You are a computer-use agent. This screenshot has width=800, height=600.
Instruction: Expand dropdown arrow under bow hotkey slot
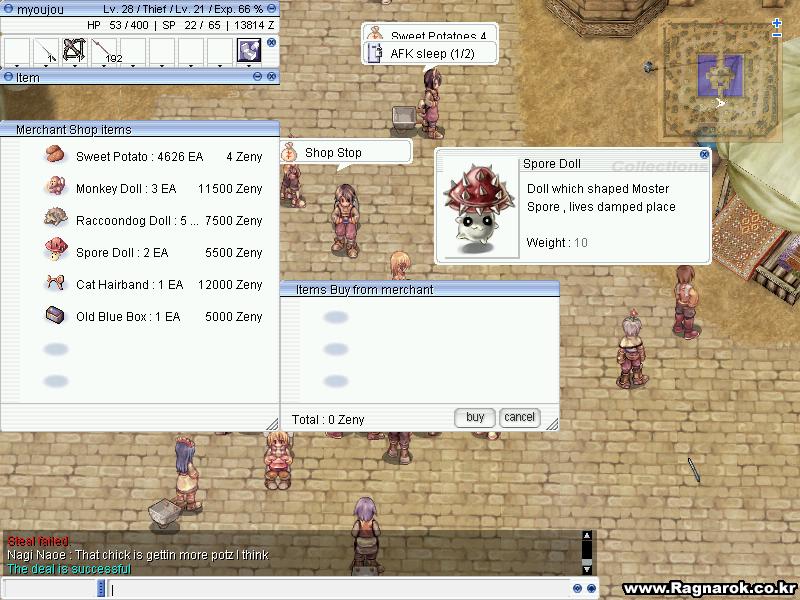[x=75, y=66]
